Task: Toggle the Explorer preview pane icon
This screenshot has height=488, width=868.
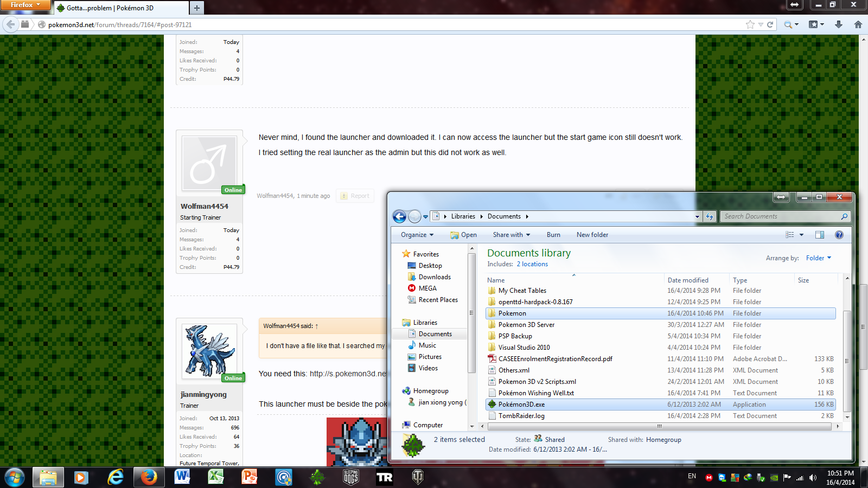Action: 820,235
